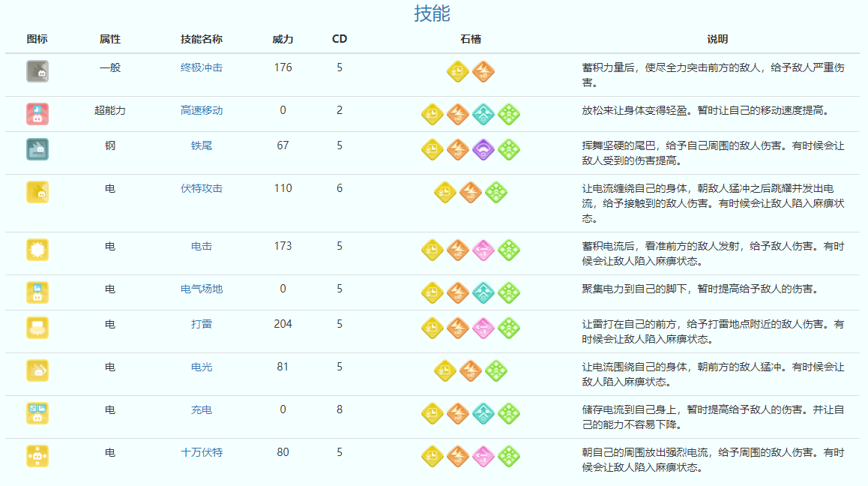Click the 电光 skill icon

[37, 370]
